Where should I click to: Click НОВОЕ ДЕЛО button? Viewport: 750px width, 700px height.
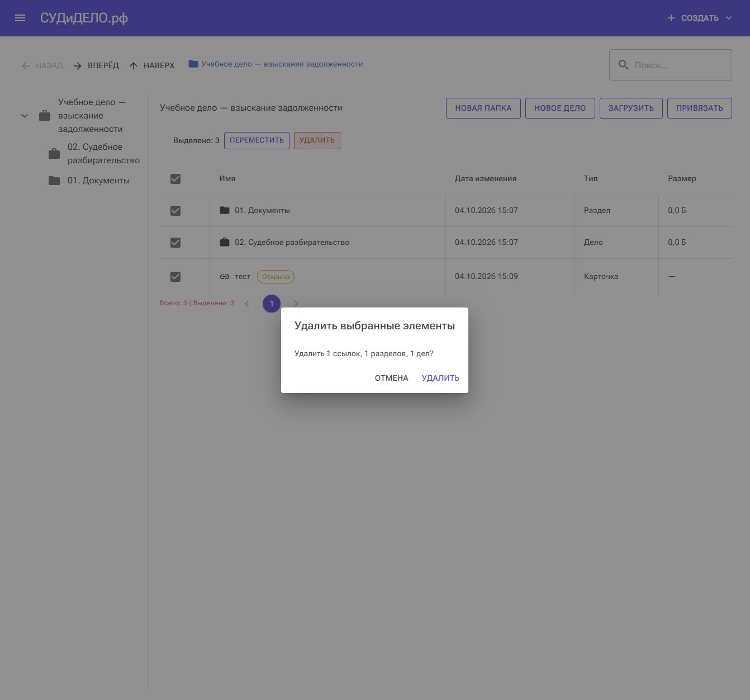pyautogui.click(x=560, y=108)
